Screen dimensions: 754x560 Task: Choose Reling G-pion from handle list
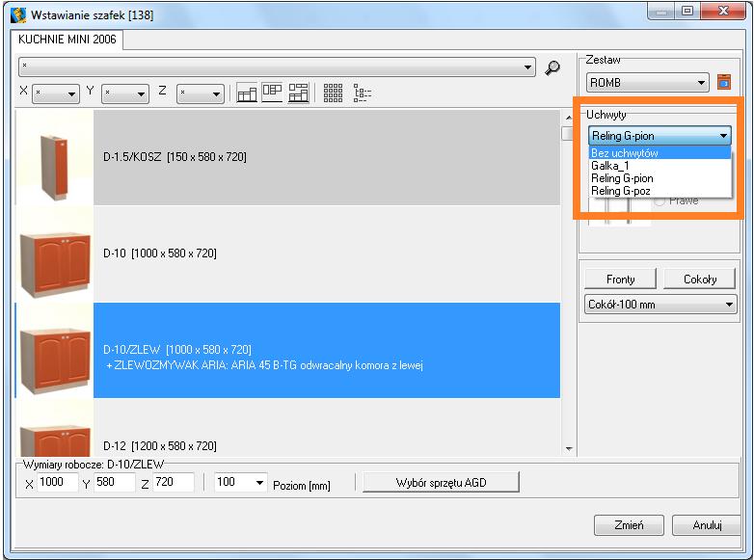[660, 178]
